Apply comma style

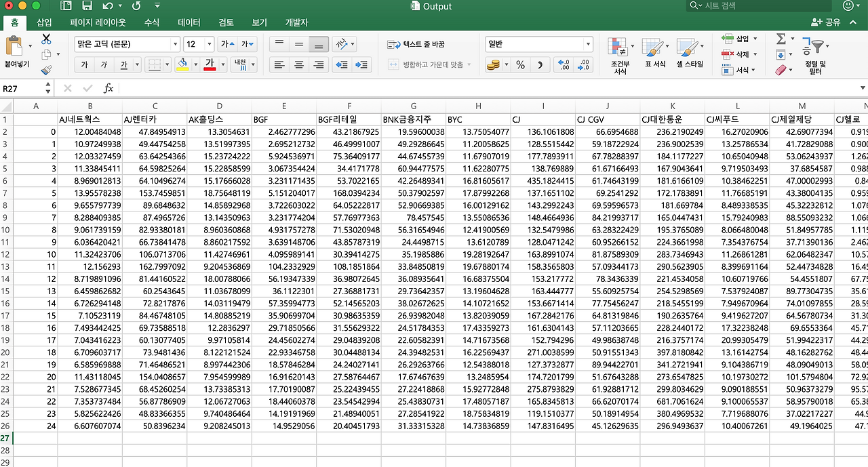tap(540, 65)
